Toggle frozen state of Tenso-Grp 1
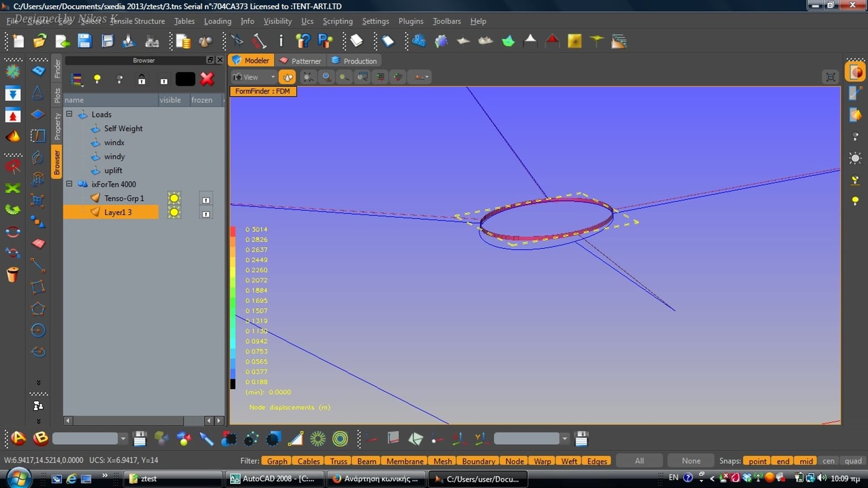Viewport: 868px width, 488px height. pos(206,200)
